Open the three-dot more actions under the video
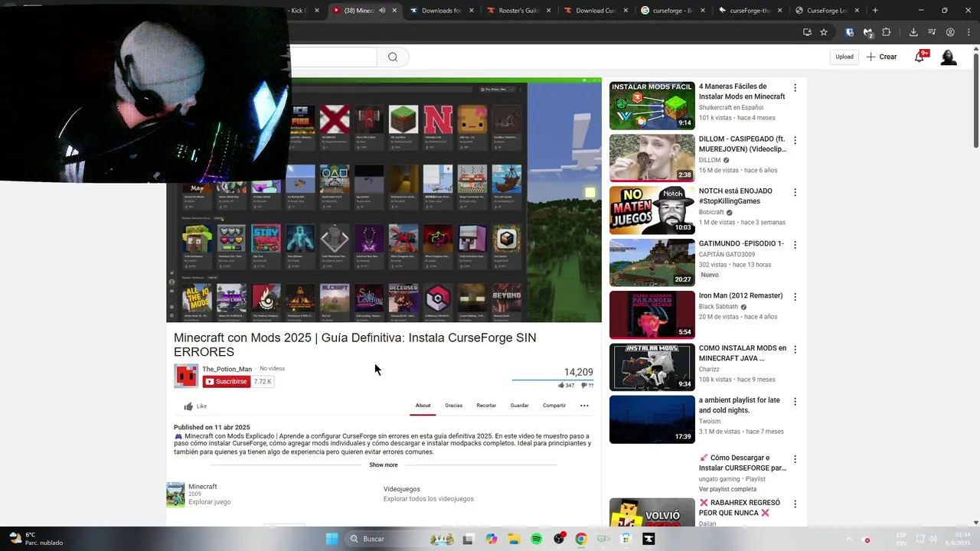The width and height of the screenshot is (980, 551). pos(584,406)
